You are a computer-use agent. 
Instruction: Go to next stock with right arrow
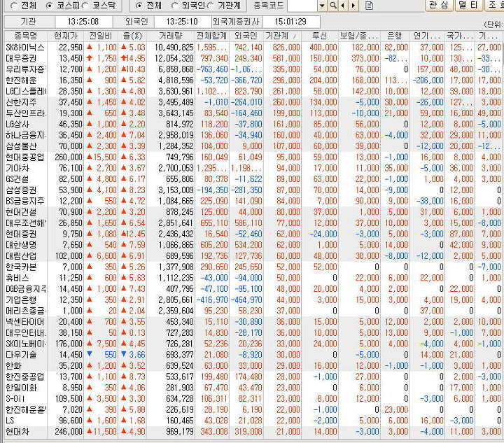point(353,6)
